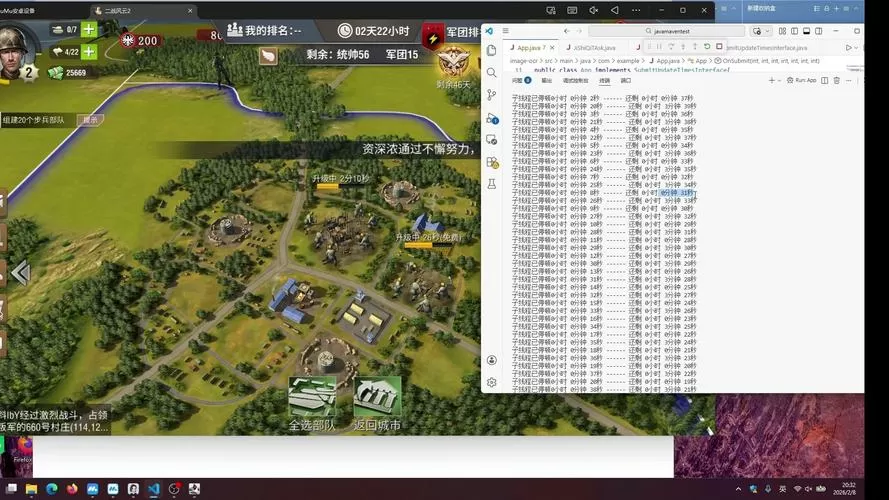Open VS Code Source Control view
This screenshot has height=500, width=889.
point(492,95)
